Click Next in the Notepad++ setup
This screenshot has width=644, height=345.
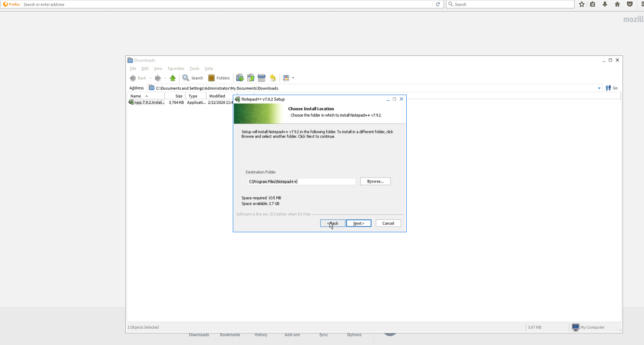click(x=359, y=223)
